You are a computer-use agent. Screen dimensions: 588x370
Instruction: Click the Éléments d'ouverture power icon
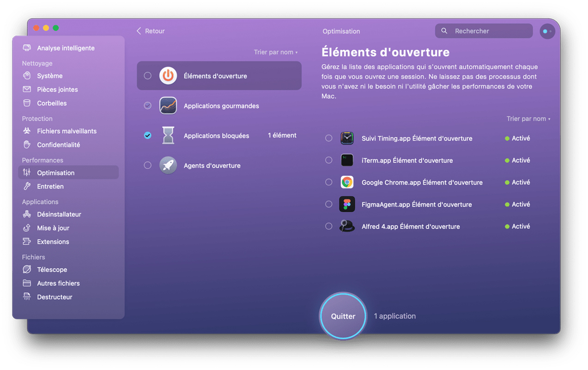[x=168, y=75]
